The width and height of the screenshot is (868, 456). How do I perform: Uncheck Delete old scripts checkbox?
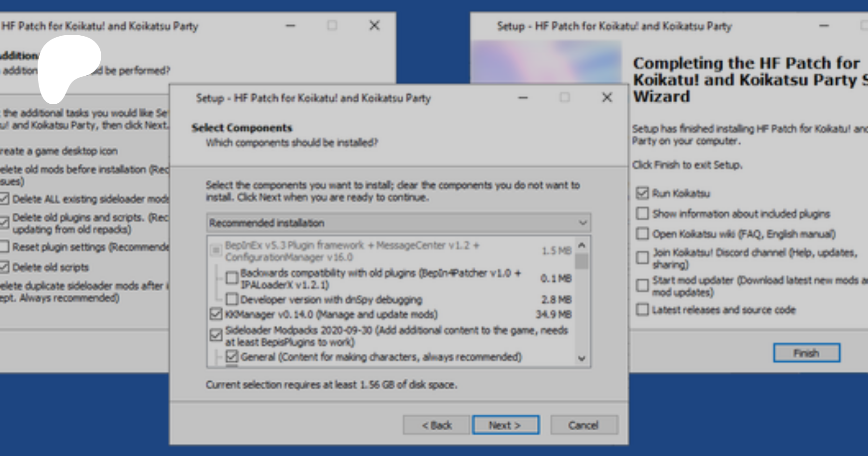click(4, 267)
